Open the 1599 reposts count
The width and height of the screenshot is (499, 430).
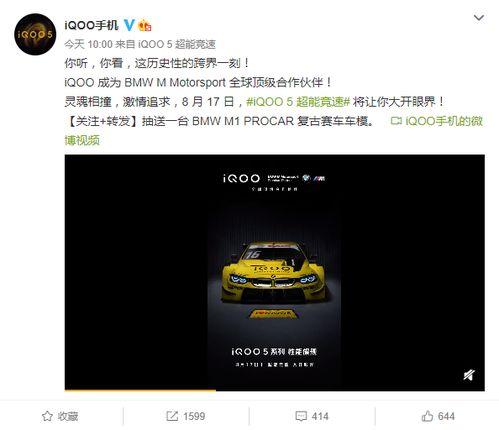click(x=194, y=416)
